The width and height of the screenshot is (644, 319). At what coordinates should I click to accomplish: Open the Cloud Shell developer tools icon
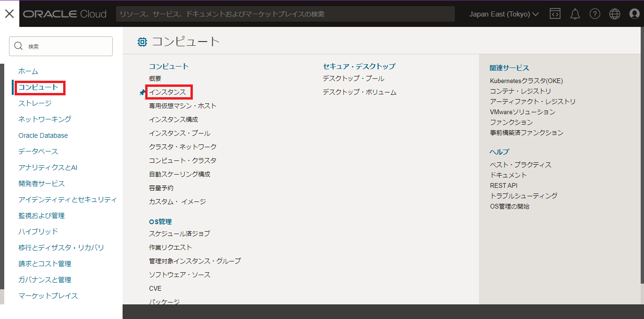point(555,14)
